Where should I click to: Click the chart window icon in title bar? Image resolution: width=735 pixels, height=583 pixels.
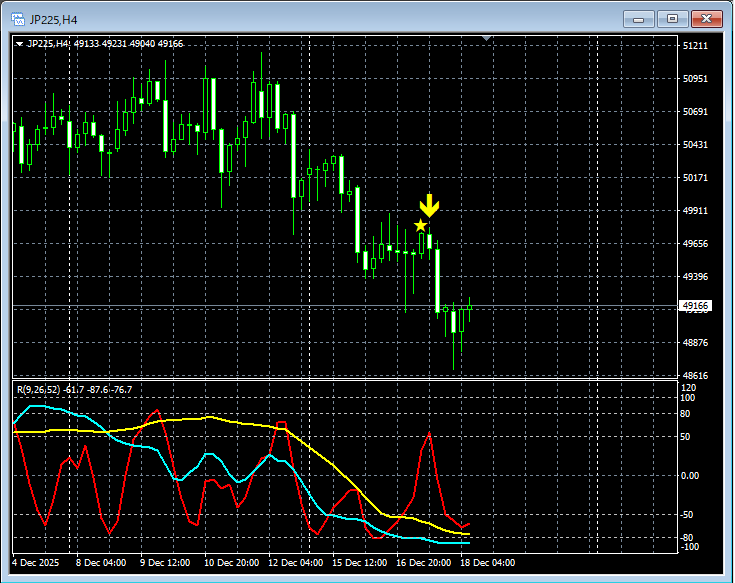(17, 18)
